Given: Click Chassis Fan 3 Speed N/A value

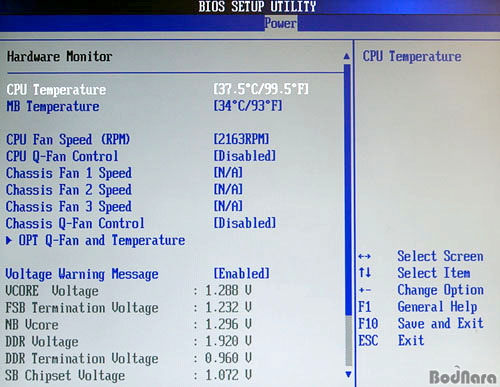Looking at the screenshot, I should point(228,206).
